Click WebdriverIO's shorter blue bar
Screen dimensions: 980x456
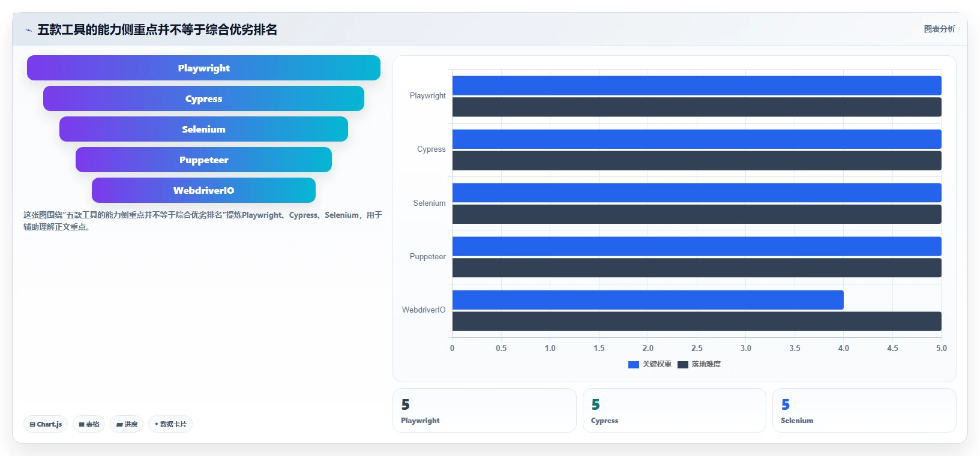pyautogui.click(x=648, y=300)
